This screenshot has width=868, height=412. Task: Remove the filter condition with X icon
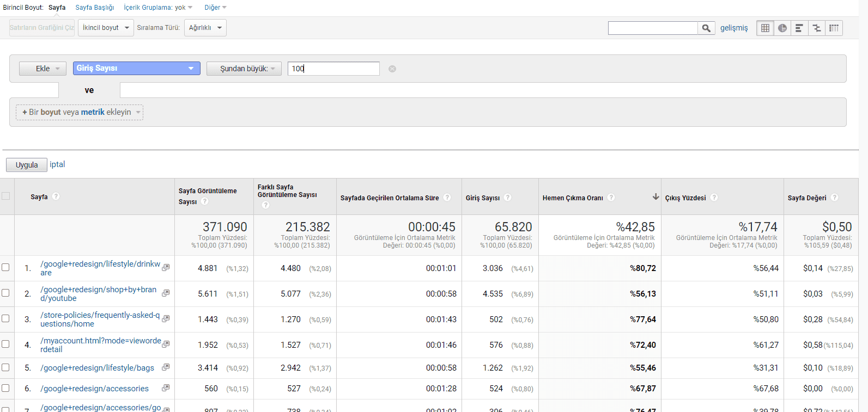coord(392,69)
